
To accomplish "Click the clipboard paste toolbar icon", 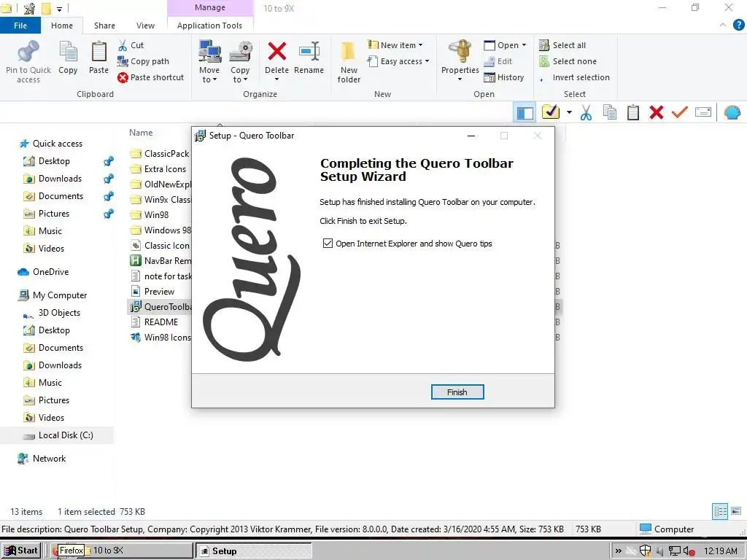I will [x=633, y=113].
